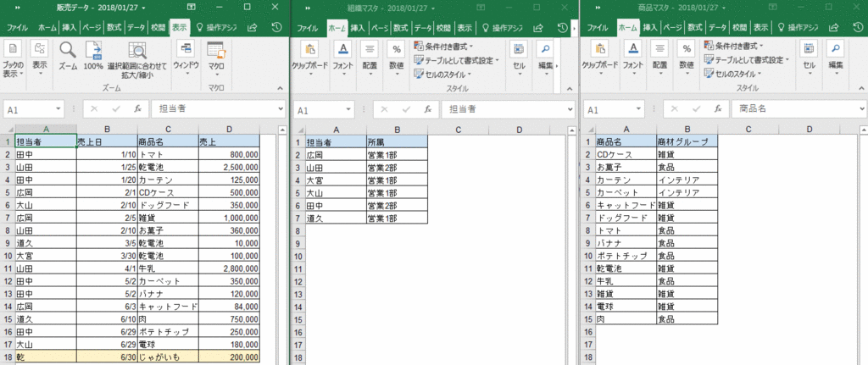Expand テーブルとして書式設定 in 商品マスタ window
The image size is (868, 365).
(x=746, y=60)
